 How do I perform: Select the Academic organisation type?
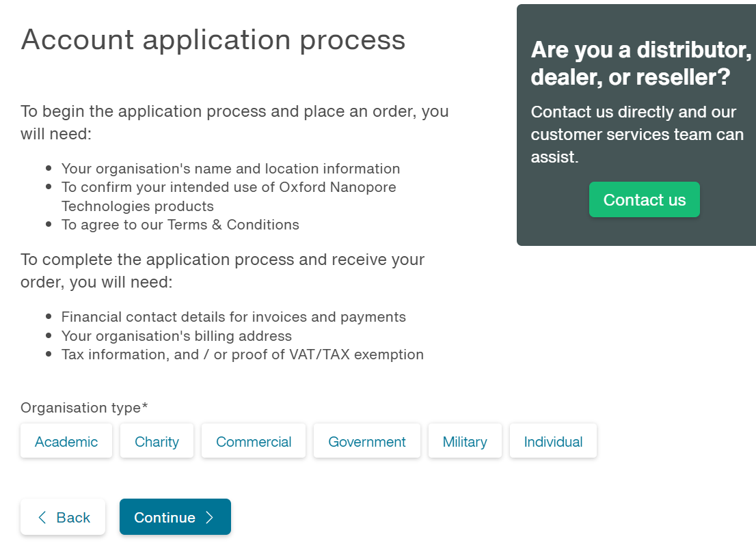tap(66, 441)
